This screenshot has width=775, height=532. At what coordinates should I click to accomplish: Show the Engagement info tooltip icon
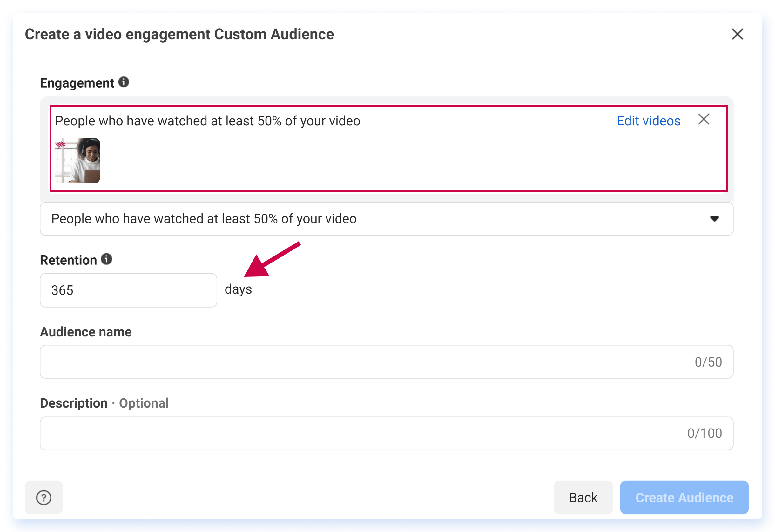[124, 82]
